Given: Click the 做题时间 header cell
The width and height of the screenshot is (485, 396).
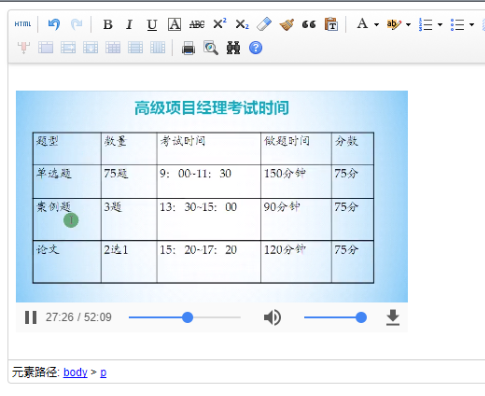Looking at the screenshot, I should 296,148.
